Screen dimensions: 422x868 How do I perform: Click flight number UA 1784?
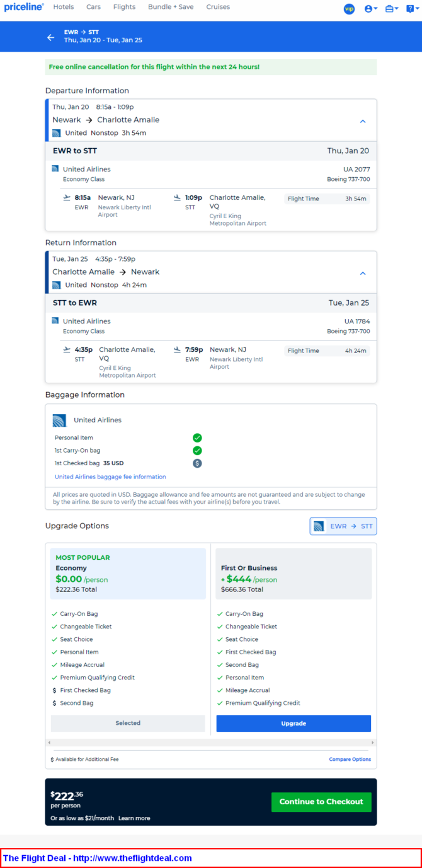point(356,321)
